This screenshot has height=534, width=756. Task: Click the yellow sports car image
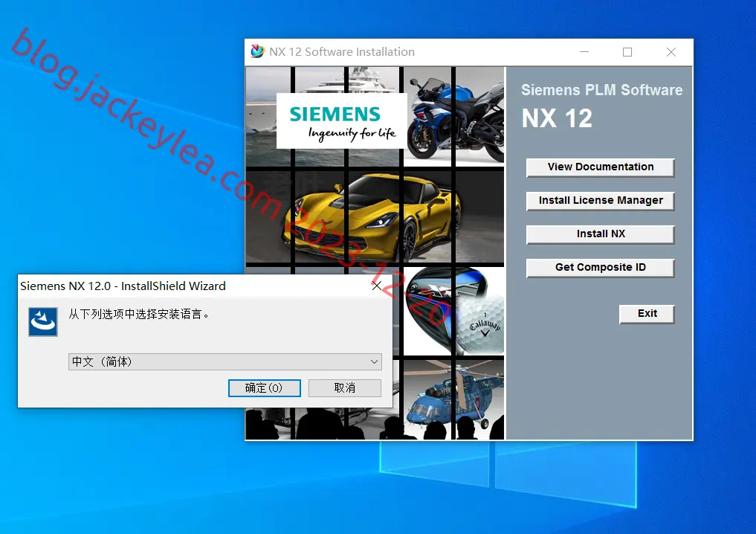click(x=374, y=216)
